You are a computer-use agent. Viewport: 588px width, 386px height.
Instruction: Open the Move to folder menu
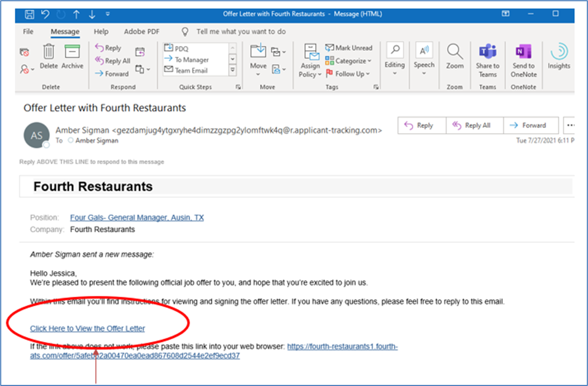(x=259, y=60)
